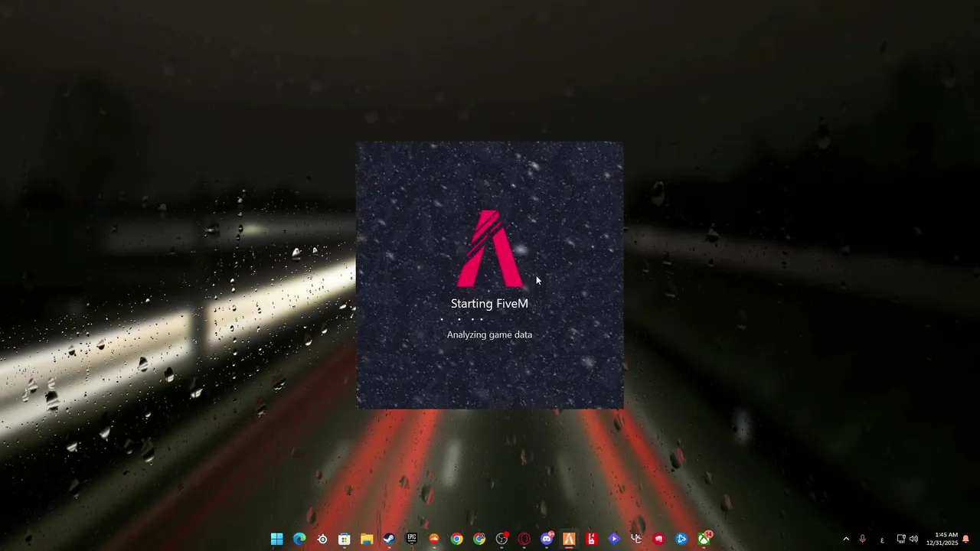Open the purple play-arrow taskbar icon
The width and height of the screenshot is (980, 551).
click(x=613, y=539)
